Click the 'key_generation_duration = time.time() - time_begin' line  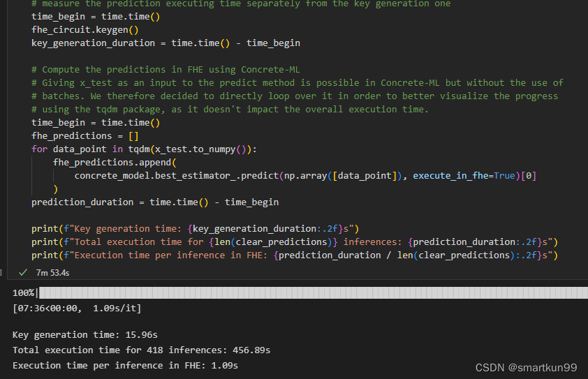(166, 43)
